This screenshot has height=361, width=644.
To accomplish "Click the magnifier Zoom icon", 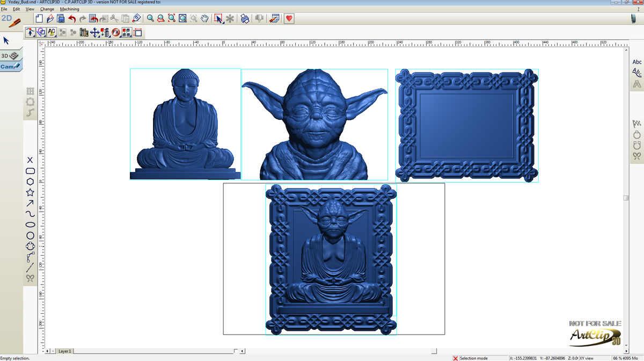I will [x=150, y=18].
